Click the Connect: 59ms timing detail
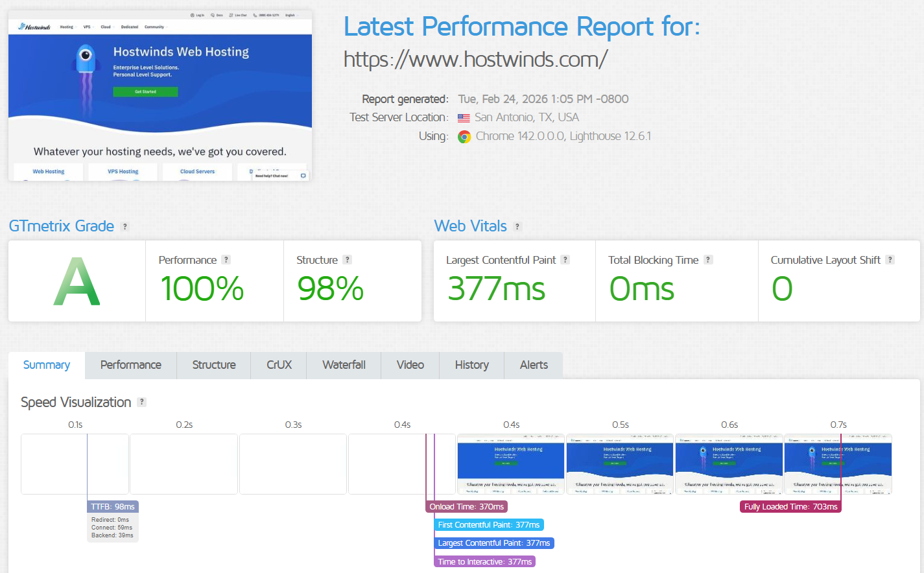The image size is (924, 573). [112, 528]
